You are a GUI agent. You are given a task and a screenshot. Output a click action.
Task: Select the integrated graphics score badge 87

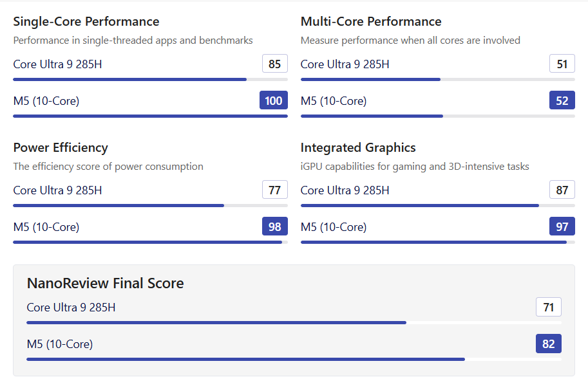click(x=562, y=190)
